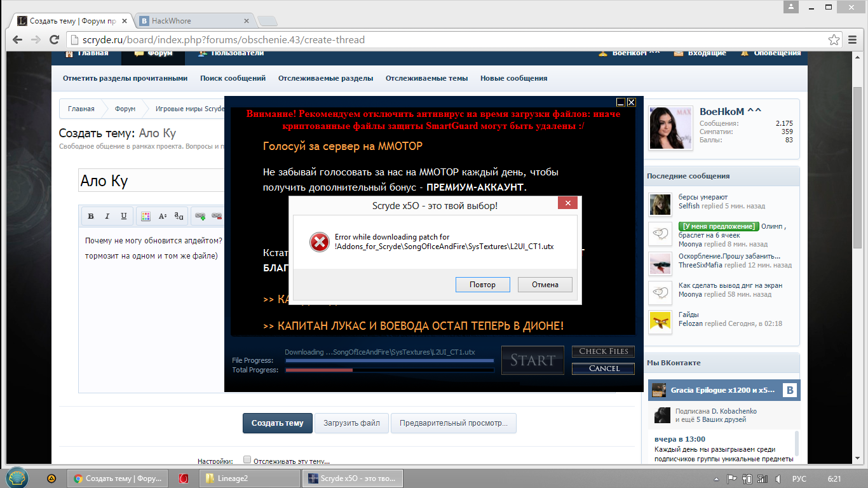Open the Chrome menu button
This screenshot has width=868, height=488.
coord(853,40)
